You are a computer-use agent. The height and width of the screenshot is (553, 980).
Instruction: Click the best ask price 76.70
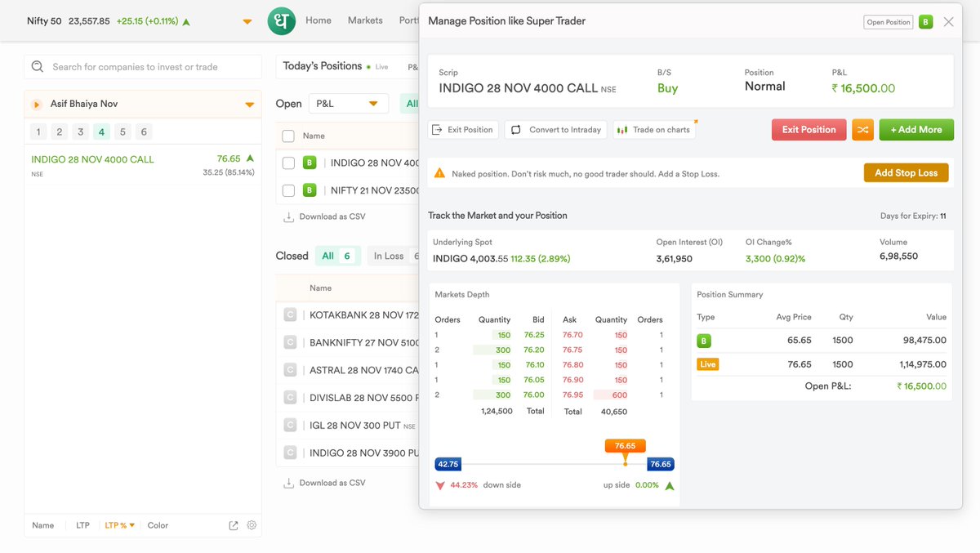point(572,335)
